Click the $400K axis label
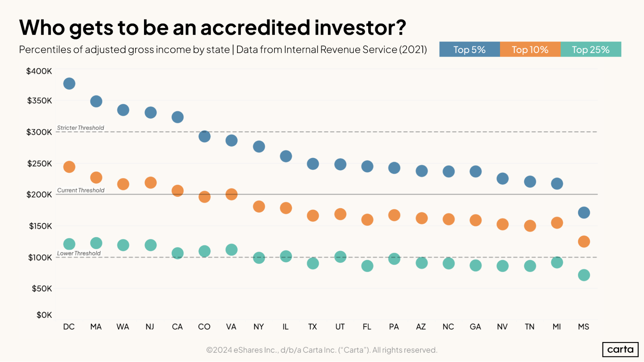Image resolution: width=644 pixels, height=362 pixels. point(39,71)
